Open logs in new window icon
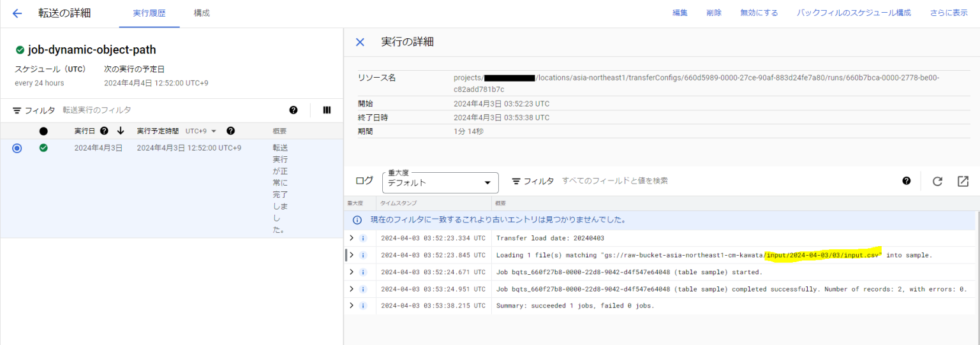The image size is (980, 345). [x=963, y=181]
